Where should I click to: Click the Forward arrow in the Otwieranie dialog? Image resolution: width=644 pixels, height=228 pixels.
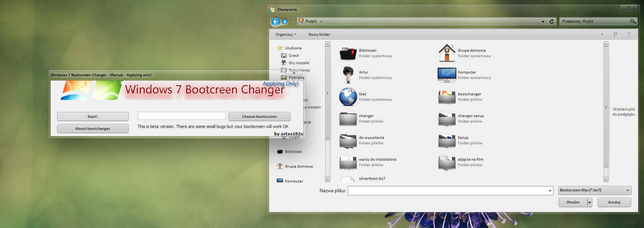[284, 21]
